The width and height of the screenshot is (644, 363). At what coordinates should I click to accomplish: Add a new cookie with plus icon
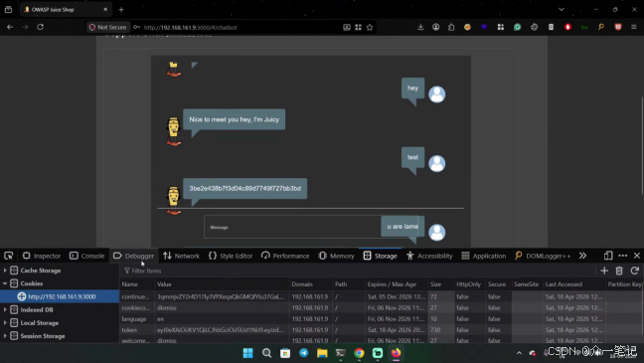pyautogui.click(x=604, y=271)
